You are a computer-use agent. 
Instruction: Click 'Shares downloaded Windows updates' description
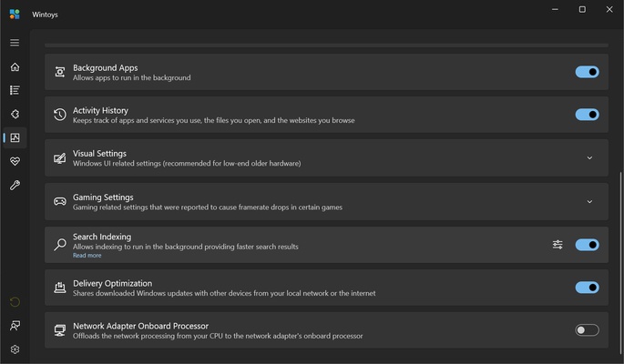tap(224, 293)
